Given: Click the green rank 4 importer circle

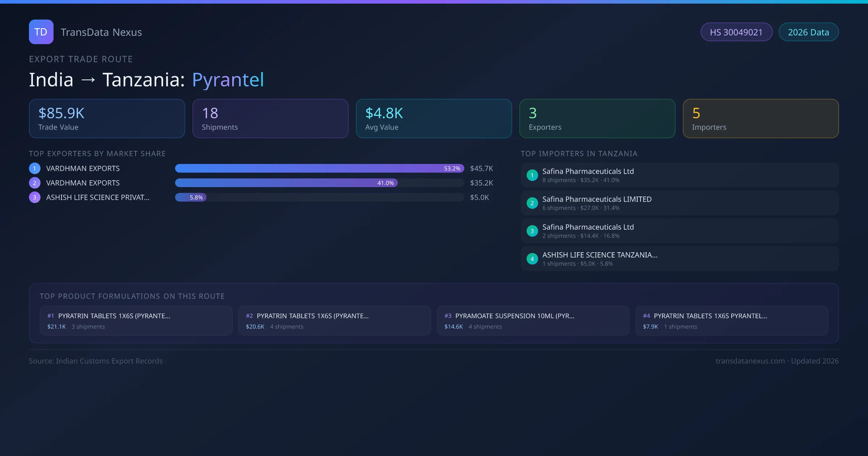Looking at the screenshot, I should pos(532,259).
